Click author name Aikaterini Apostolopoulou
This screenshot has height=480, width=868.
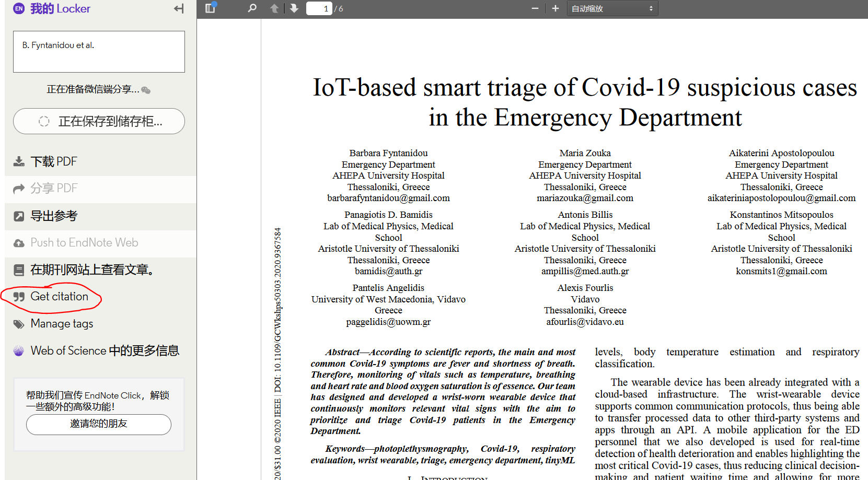(x=781, y=154)
